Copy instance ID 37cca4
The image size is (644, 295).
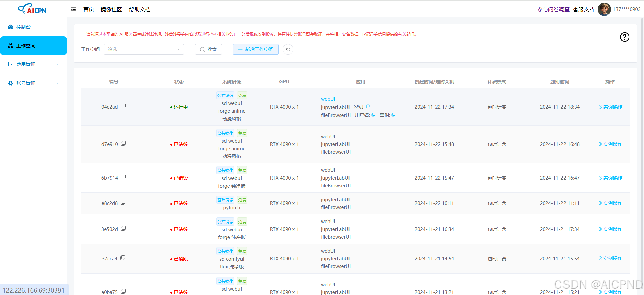(x=123, y=258)
